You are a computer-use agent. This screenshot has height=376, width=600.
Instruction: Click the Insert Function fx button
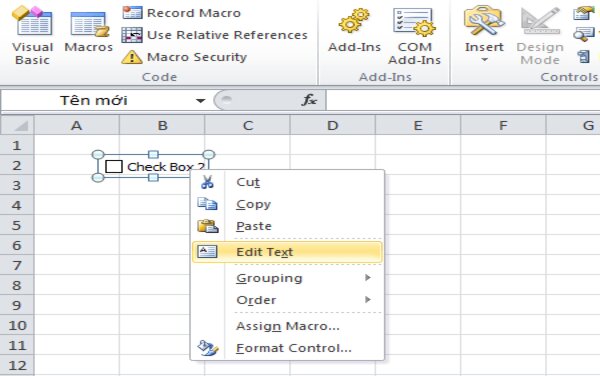click(x=309, y=100)
